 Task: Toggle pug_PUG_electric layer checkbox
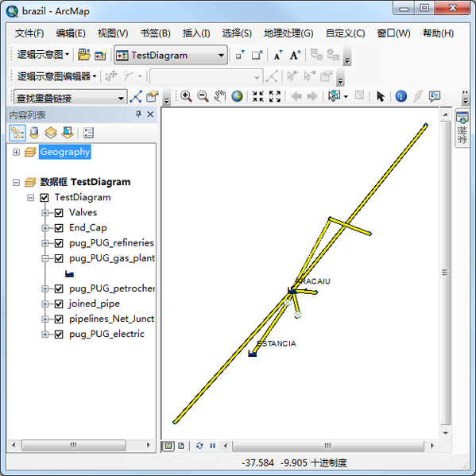[x=59, y=335]
